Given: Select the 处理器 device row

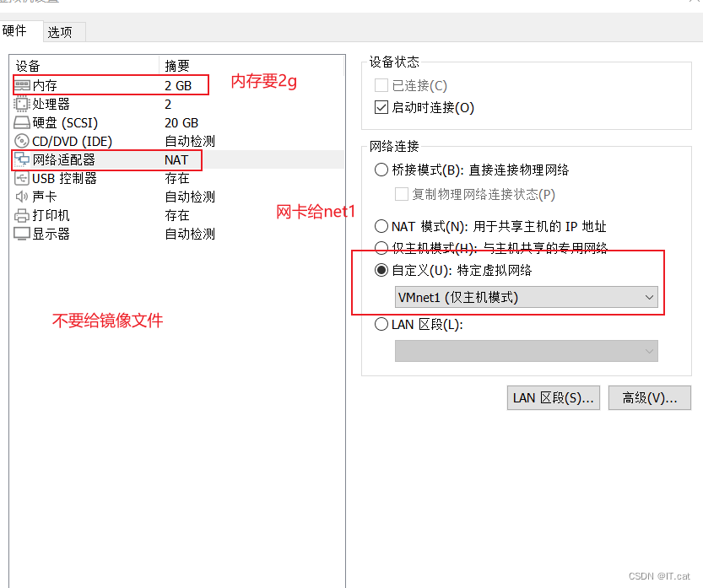Looking at the screenshot, I should click(178, 104).
